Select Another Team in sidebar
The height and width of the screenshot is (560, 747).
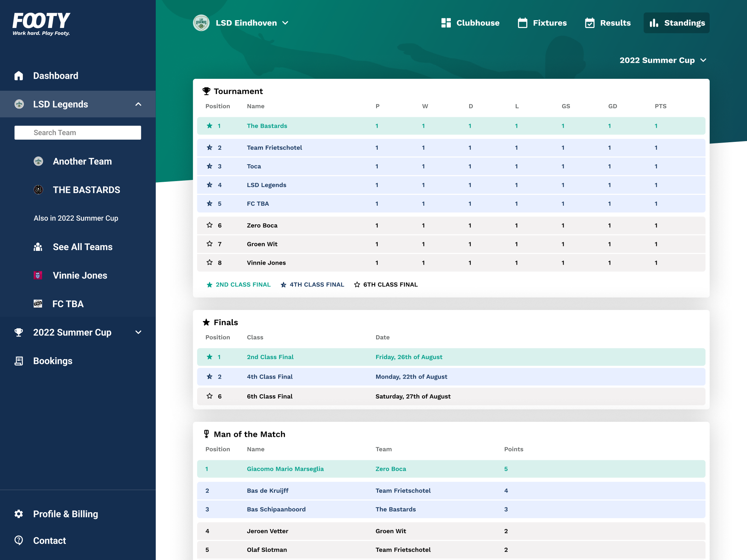coord(82,161)
